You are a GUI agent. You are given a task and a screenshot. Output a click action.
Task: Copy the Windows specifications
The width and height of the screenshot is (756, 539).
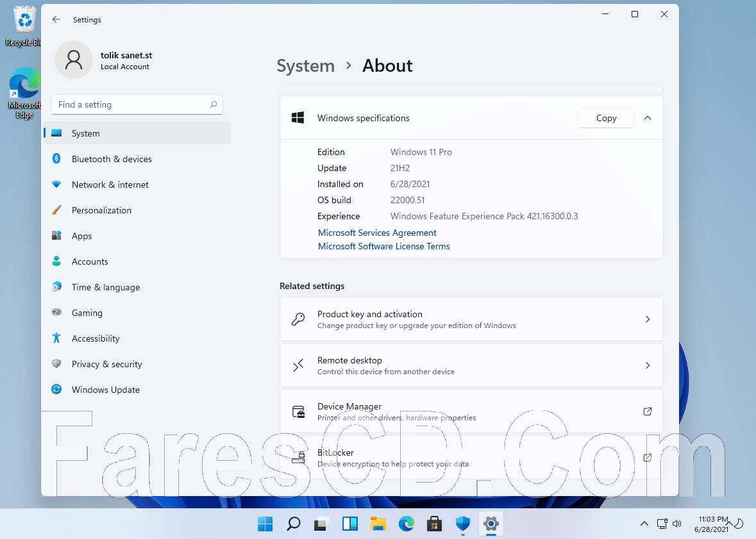pos(605,118)
